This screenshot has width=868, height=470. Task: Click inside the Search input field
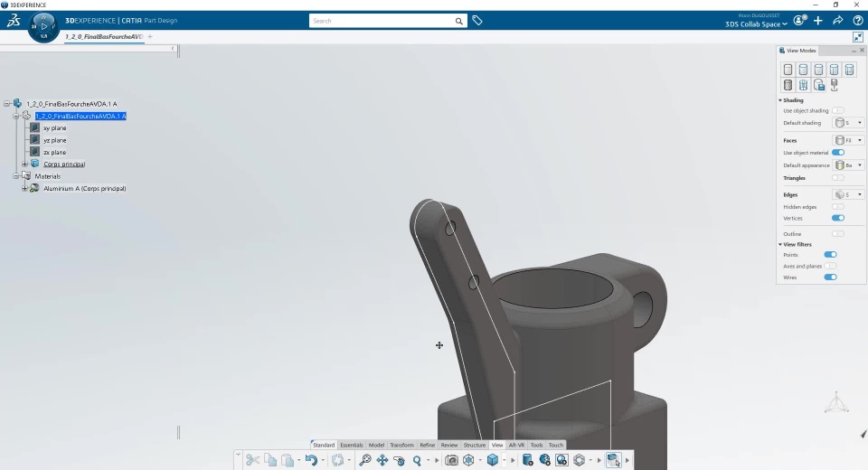click(x=381, y=21)
